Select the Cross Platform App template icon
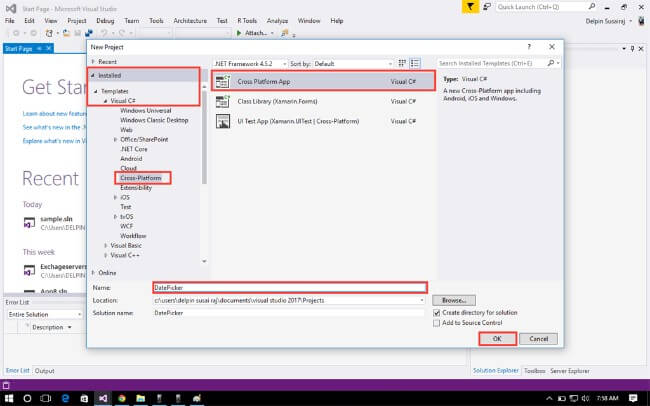The height and width of the screenshot is (406, 650). click(x=223, y=81)
